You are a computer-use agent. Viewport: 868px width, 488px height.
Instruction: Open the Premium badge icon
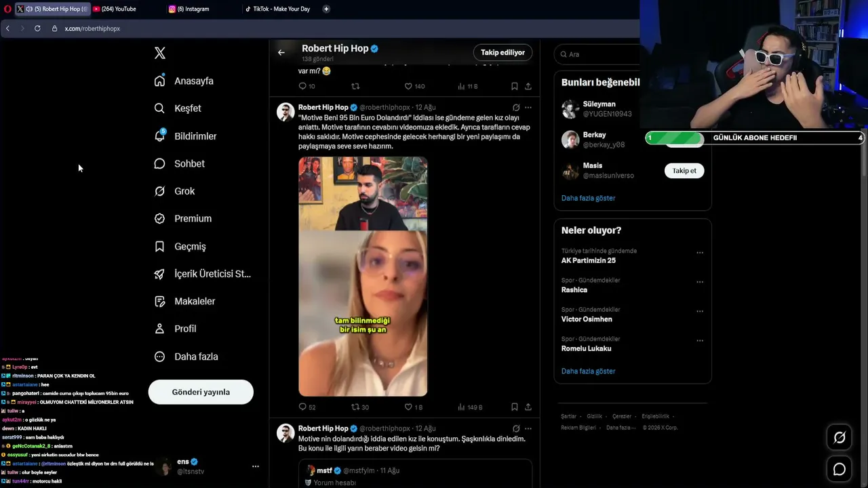coord(159,218)
